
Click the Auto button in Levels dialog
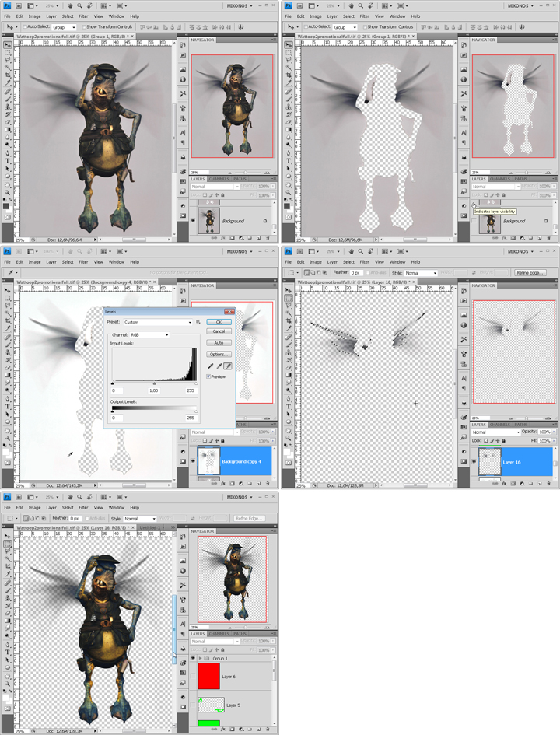[219, 343]
